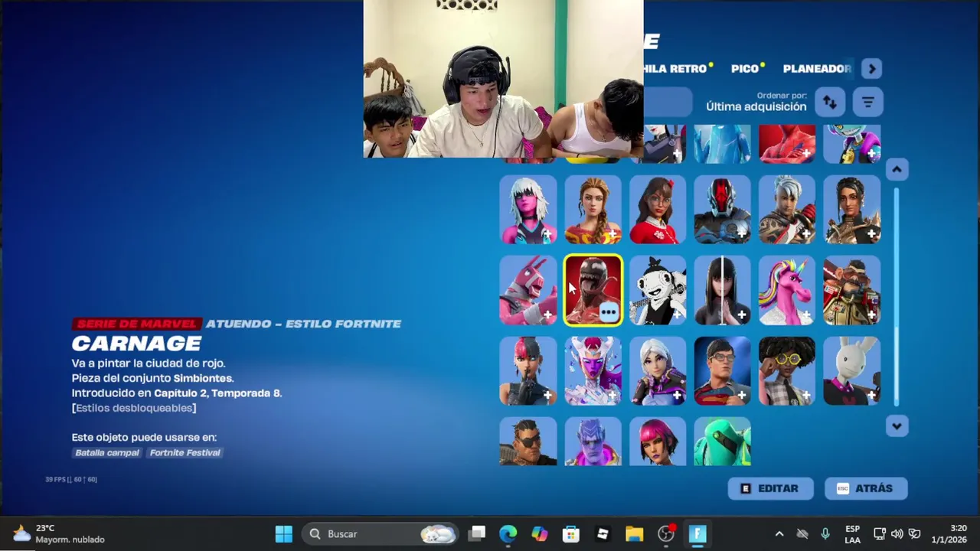Select the braided brown hair woman outfit

point(593,210)
